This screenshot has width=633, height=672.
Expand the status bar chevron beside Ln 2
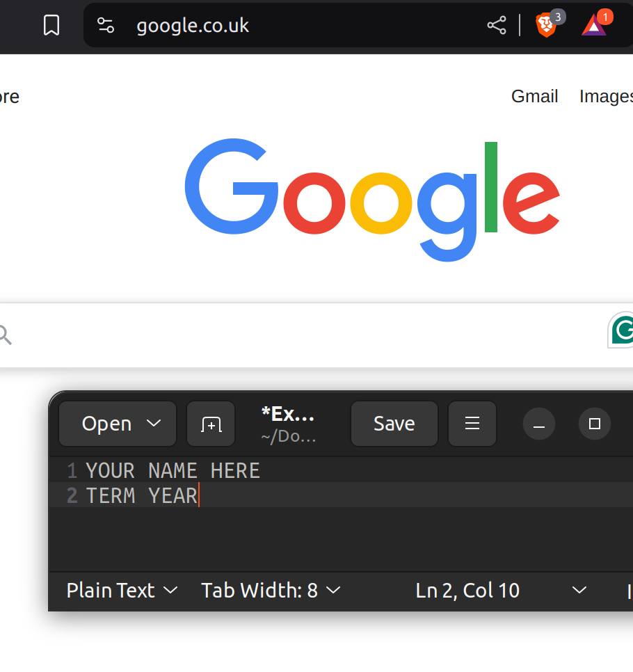click(579, 591)
